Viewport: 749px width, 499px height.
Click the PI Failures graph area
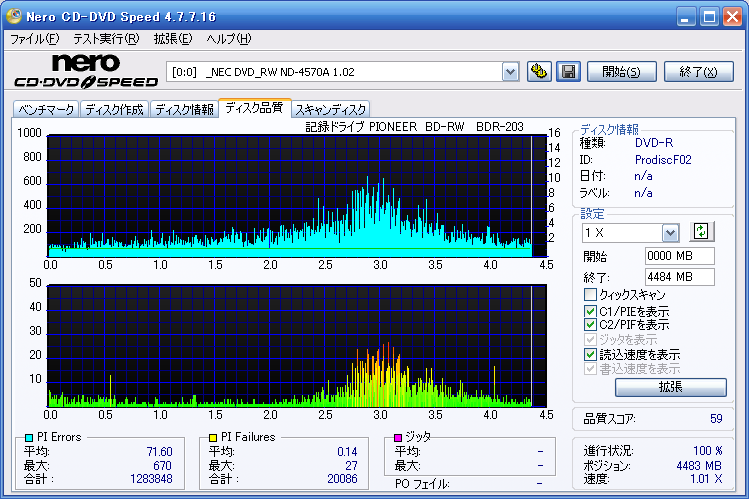(x=297, y=346)
